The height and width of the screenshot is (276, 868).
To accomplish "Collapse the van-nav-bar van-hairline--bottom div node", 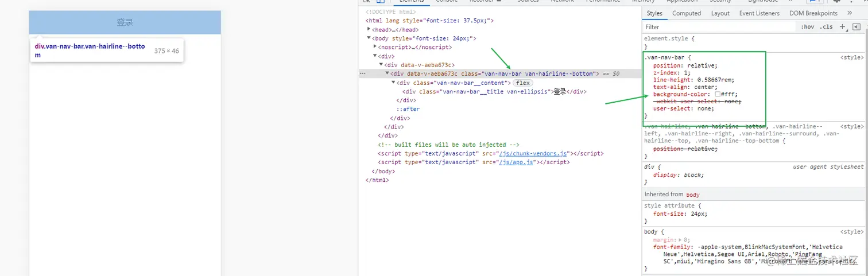I will point(387,73).
